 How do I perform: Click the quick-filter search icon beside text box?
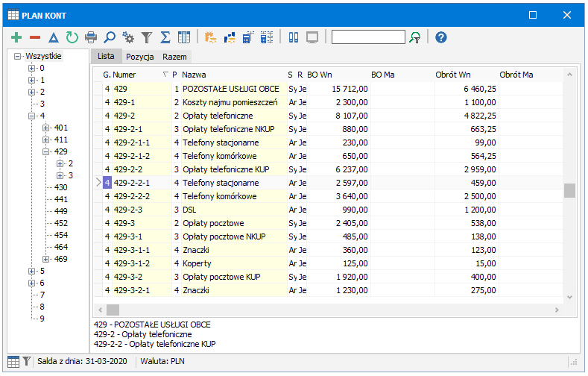pos(415,37)
